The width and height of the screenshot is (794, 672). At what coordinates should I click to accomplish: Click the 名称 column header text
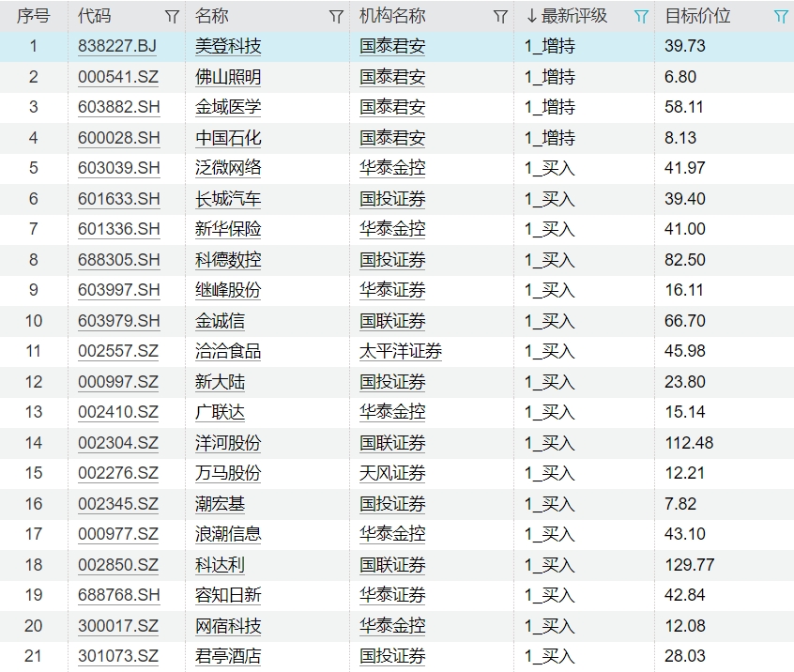(212, 16)
